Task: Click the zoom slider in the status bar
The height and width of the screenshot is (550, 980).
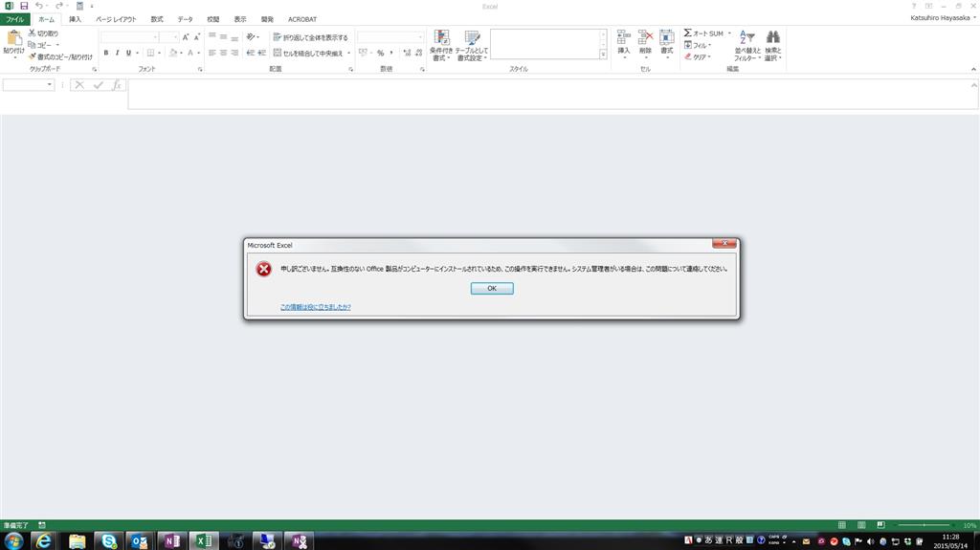Action: (924, 525)
